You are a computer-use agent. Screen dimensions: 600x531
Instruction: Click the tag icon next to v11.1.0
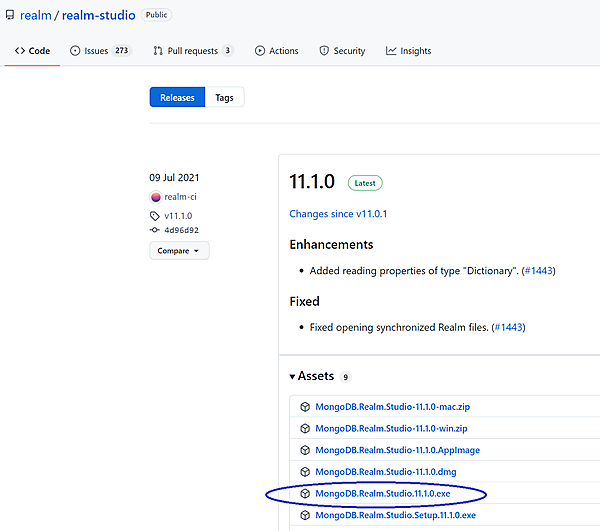coord(155,215)
